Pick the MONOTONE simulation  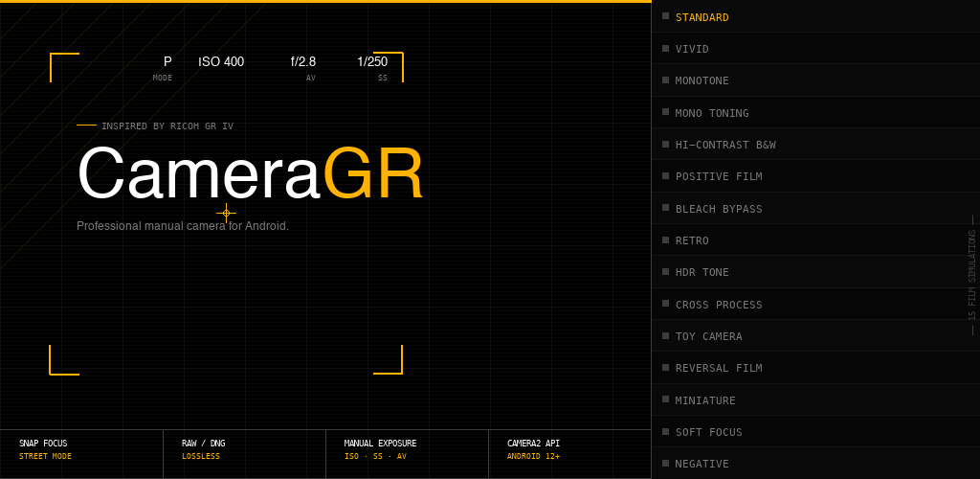click(815, 80)
